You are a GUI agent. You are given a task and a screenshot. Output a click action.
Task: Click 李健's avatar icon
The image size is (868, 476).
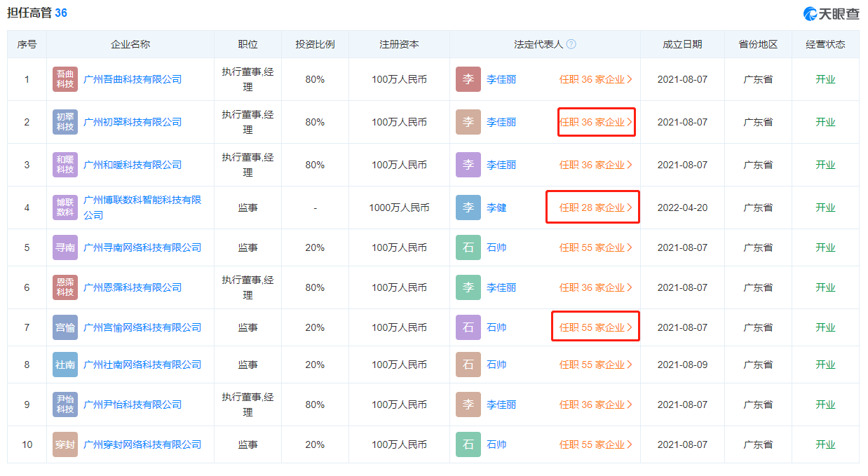click(468, 208)
